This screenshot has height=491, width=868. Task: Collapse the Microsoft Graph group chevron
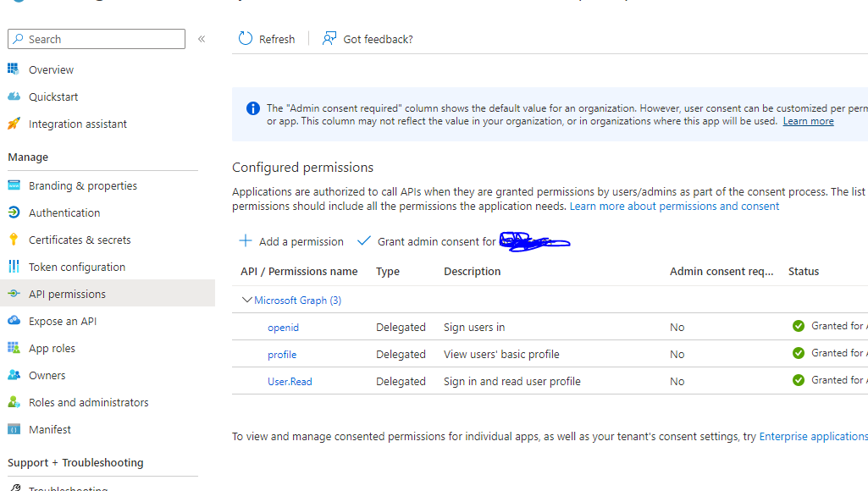click(x=247, y=300)
